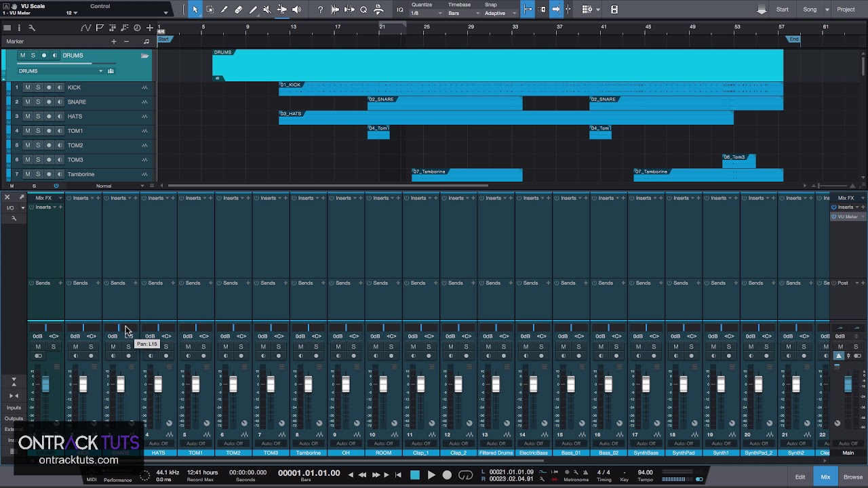Screen dimensions: 868x488
Task: Open the Timebase dropdown
Action: pos(462,14)
